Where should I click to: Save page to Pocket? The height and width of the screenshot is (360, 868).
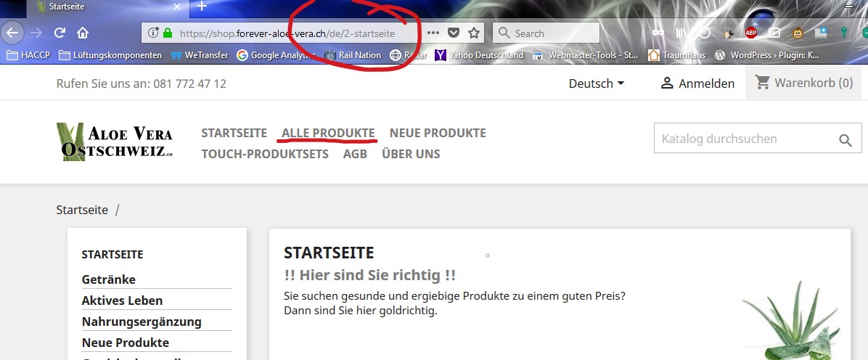454,33
